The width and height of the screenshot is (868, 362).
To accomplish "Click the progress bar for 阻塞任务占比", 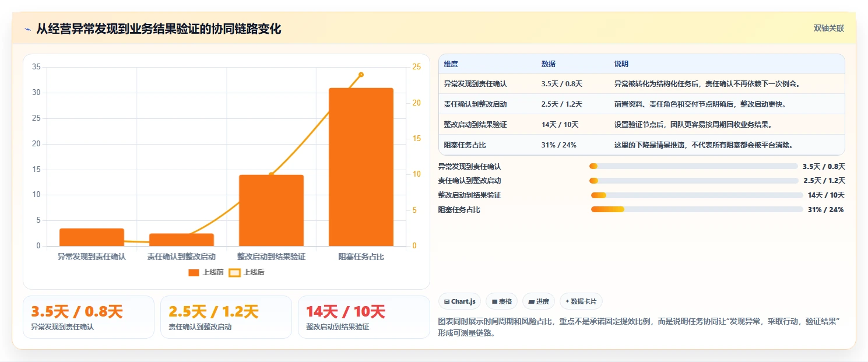I will pos(697,209).
